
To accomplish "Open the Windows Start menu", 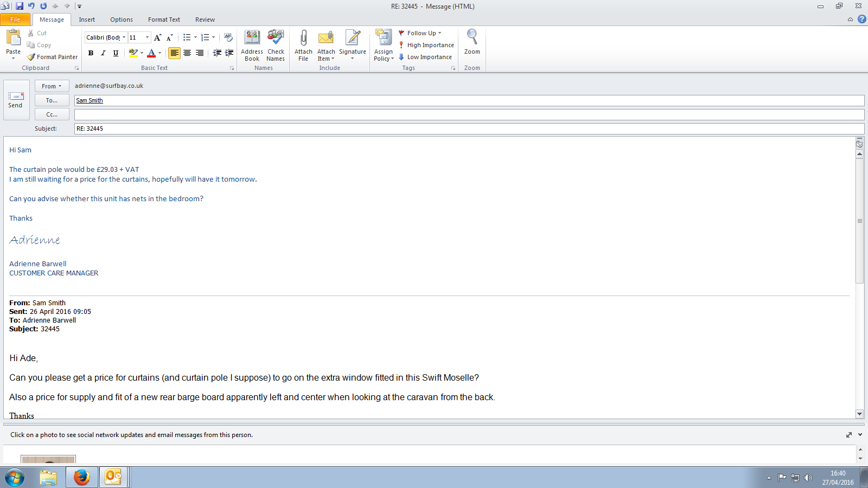I will pos(15,478).
